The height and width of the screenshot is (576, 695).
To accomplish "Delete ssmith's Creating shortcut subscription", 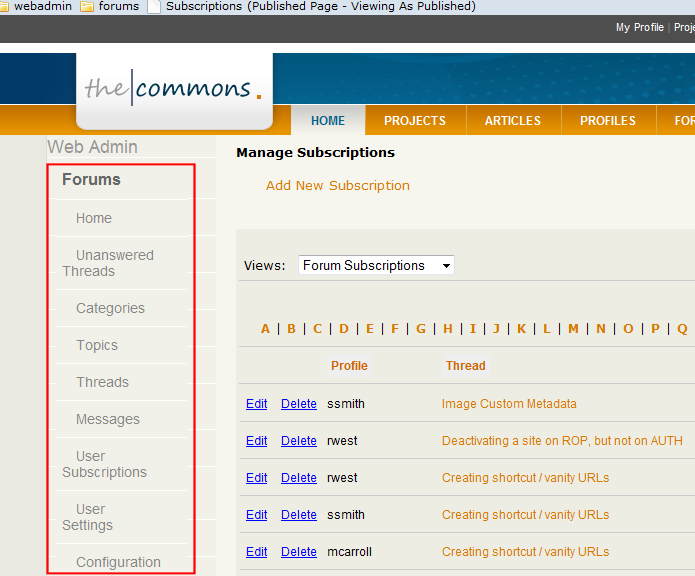I will click(x=299, y=515).
